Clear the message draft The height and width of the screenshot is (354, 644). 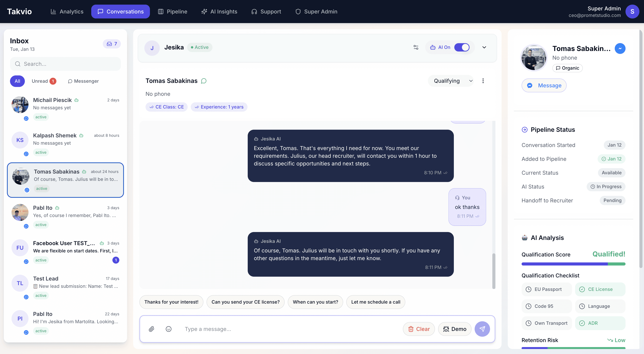(419, 329)
